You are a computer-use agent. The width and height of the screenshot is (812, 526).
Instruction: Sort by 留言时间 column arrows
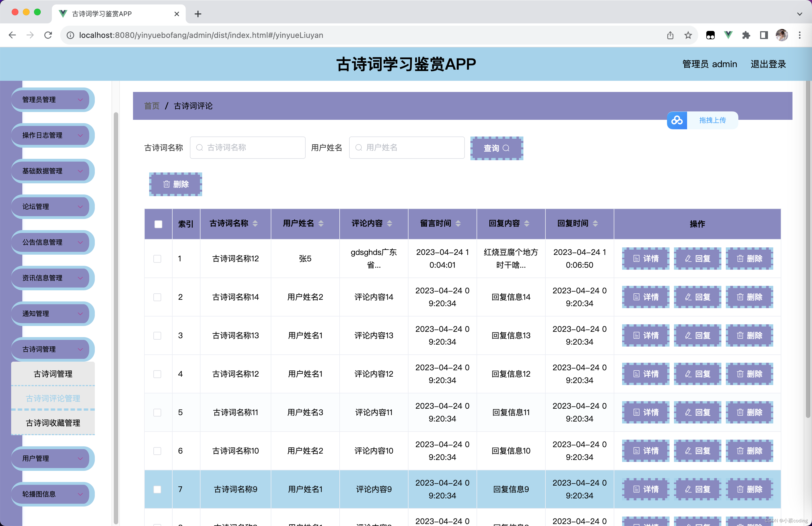click(x=458, y=224)
